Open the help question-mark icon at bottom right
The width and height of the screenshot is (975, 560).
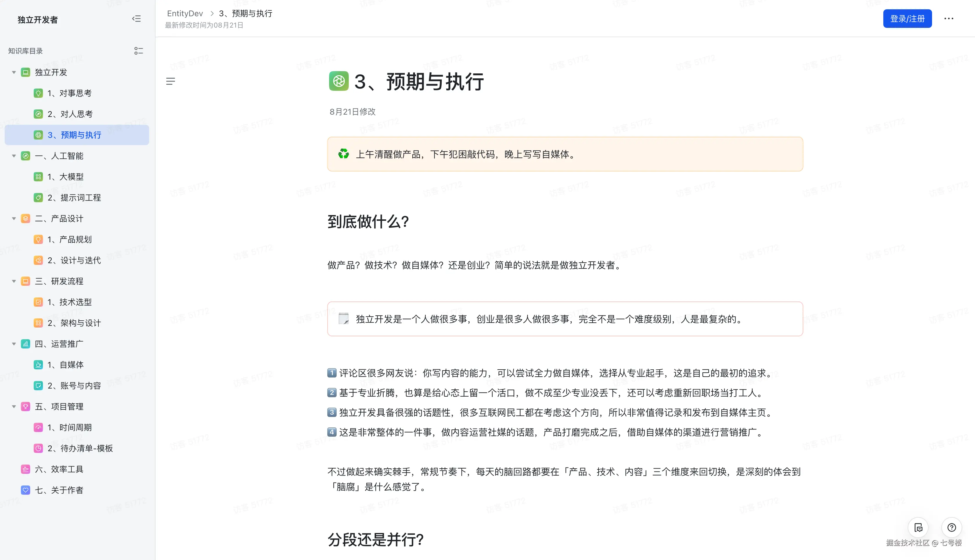click(x=952, y=527)
